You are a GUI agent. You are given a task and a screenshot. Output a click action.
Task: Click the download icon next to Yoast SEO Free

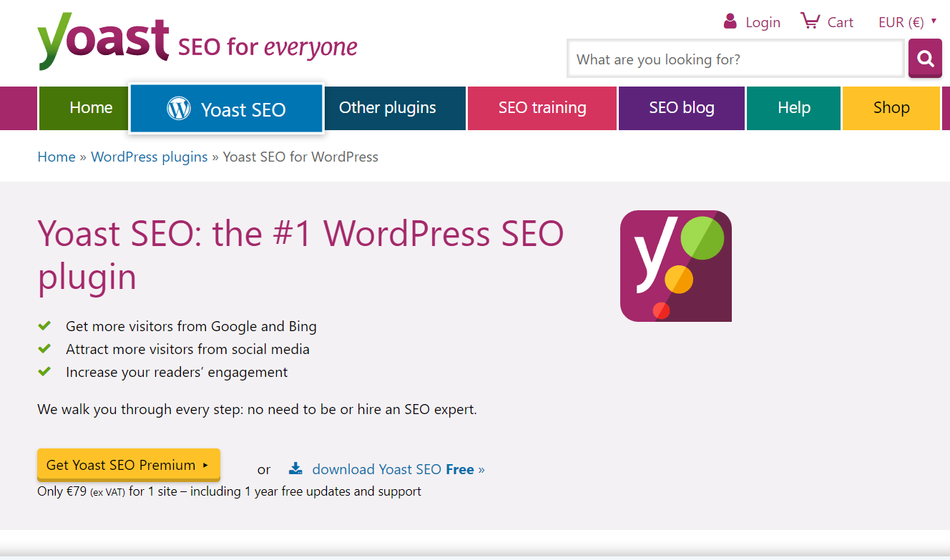click(295, 468)
